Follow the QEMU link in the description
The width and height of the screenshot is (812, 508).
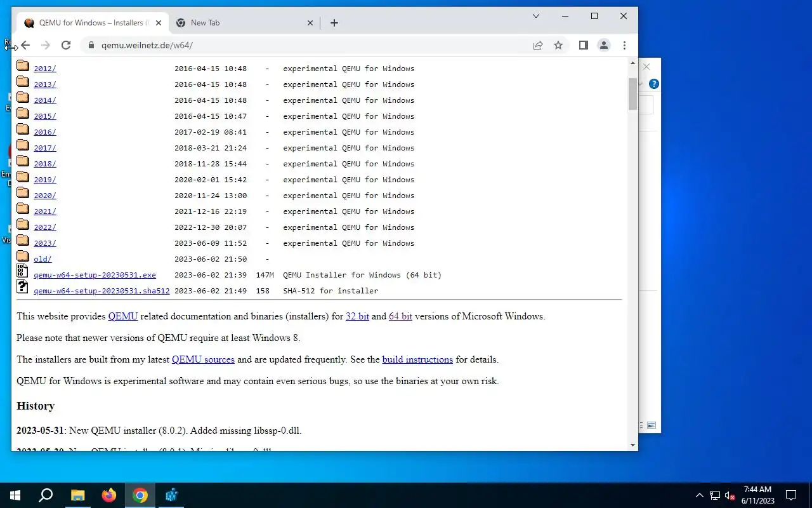coord(123,316)
